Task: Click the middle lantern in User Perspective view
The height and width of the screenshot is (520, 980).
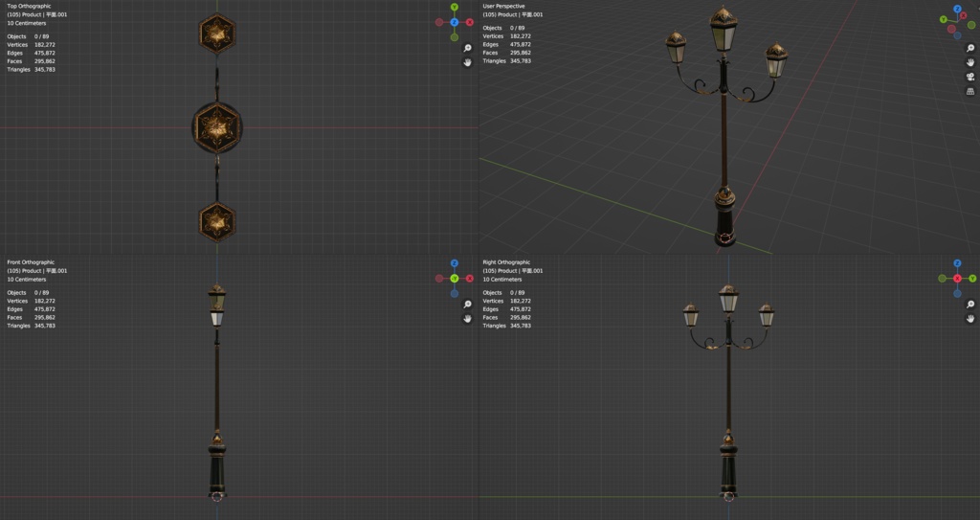Action: [724, 30]
